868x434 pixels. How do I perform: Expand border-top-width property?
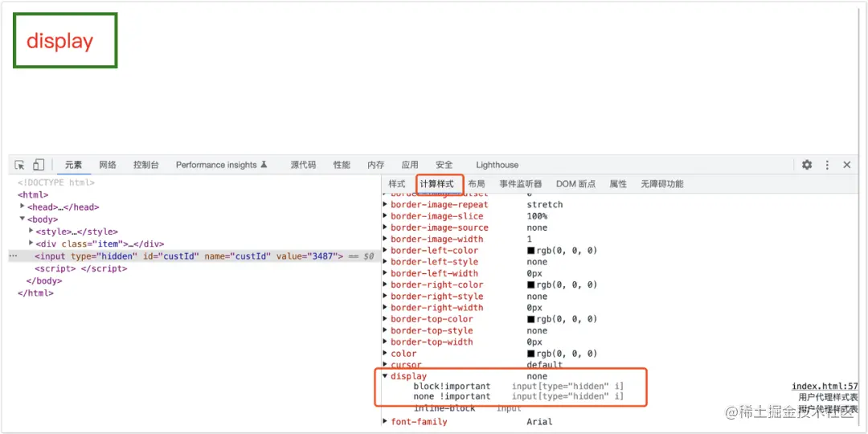[x=385, y=342]
